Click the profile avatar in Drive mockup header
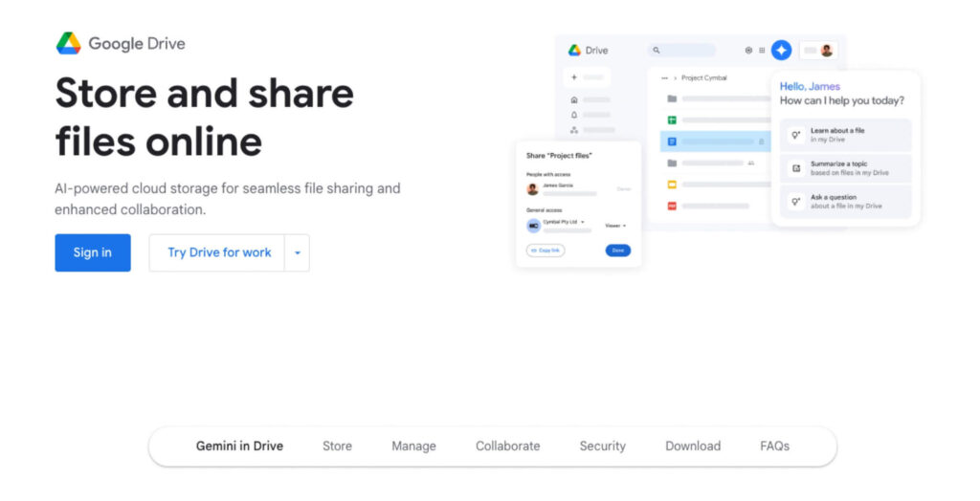This screenshot has height=501, width=980. coord(826,51)
